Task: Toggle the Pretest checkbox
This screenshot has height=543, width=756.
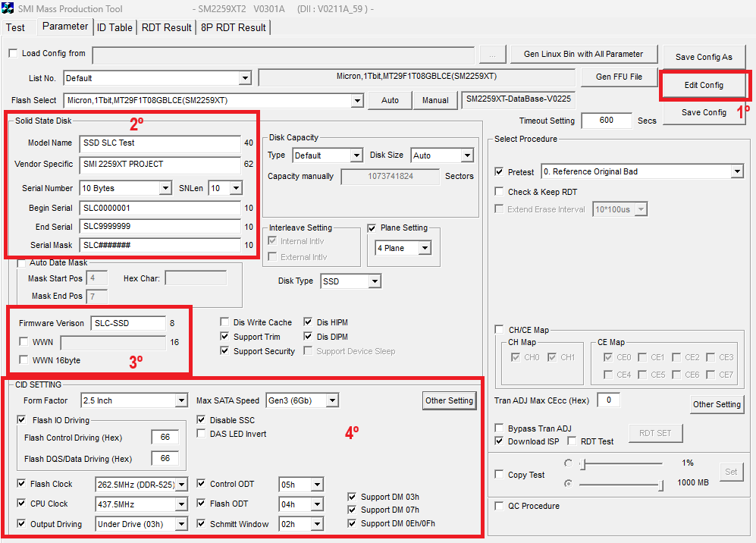Action: coord(500,171)
